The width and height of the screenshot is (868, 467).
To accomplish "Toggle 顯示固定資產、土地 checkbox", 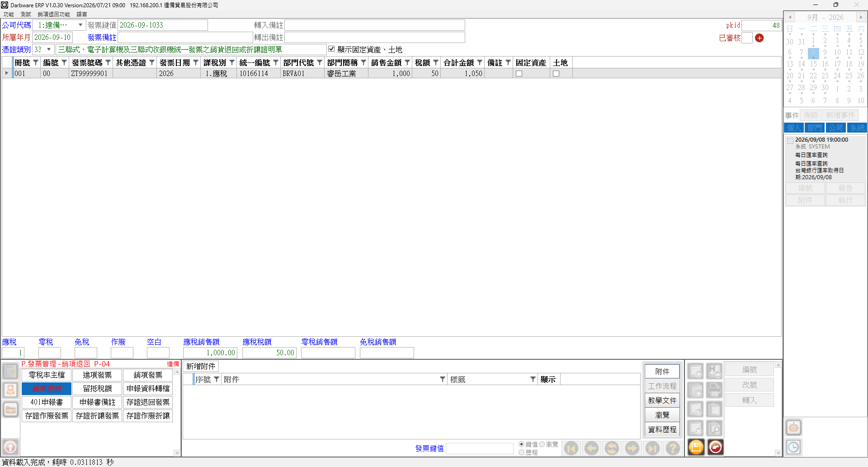I will tap(331, 49).
